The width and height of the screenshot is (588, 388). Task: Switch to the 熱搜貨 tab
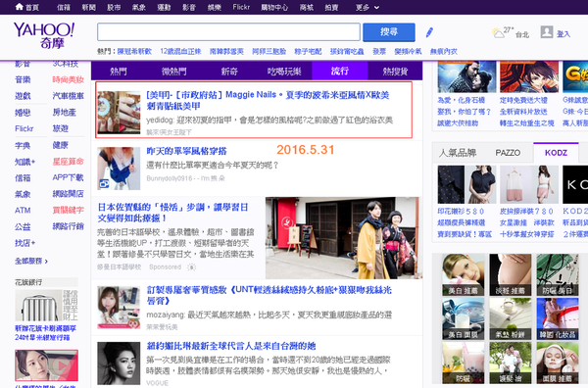pos(395,71)
